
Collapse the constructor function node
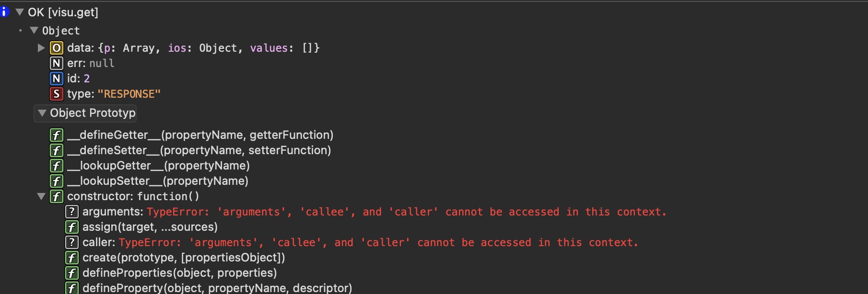click(41, 196)
